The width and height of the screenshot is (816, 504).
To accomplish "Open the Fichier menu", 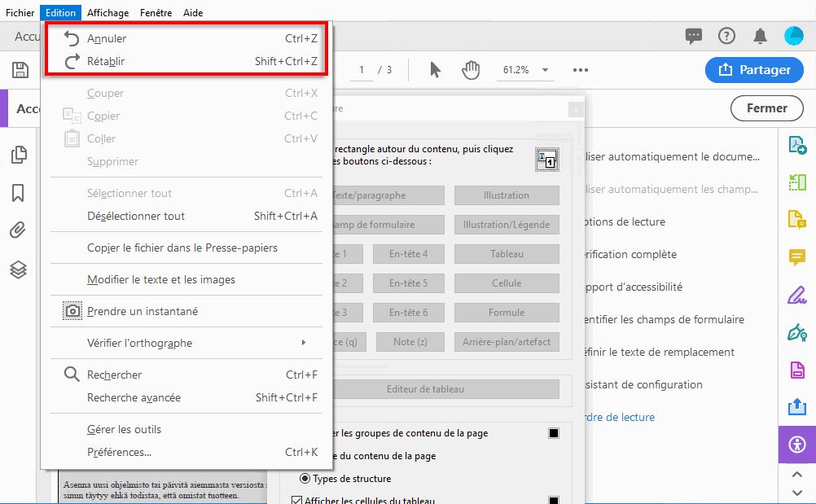I will 20,12.
